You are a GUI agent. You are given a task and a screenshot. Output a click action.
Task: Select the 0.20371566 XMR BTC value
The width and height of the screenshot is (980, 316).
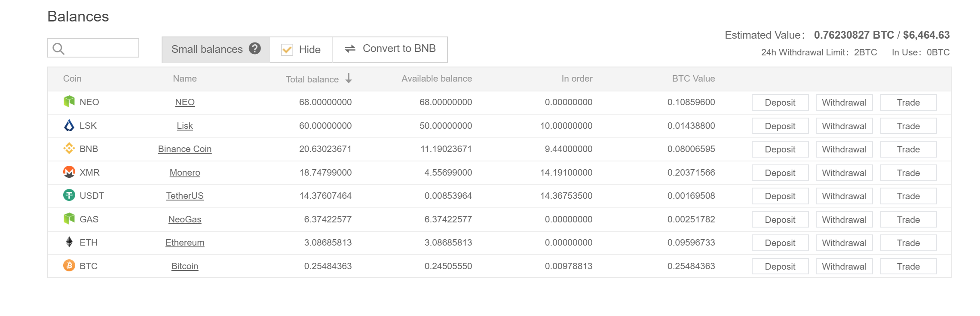(x=691, y=173)
